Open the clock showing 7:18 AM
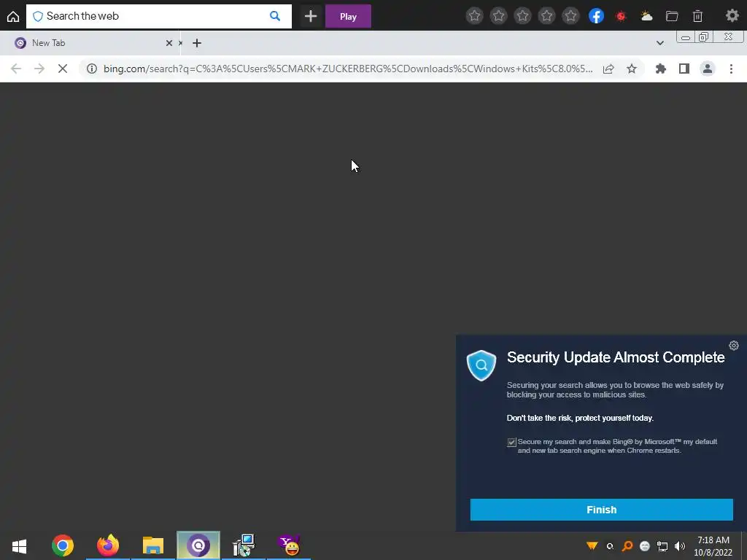747x560 pixels. tap(713, 546)
